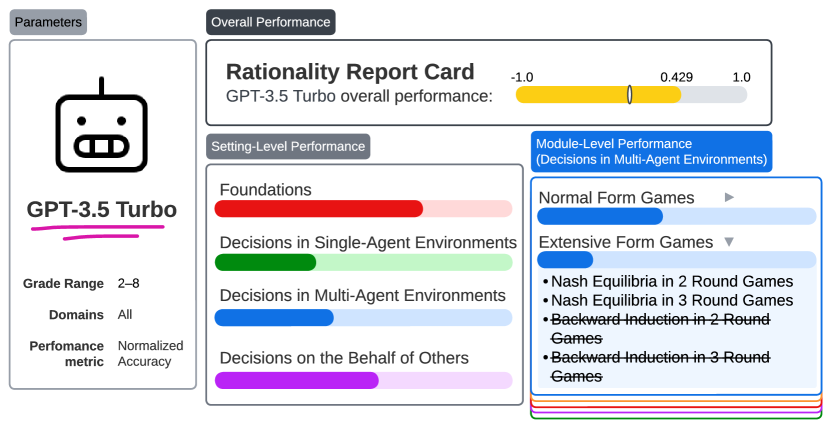This screenshot has height=430, width=831.
Task: Click the green Single-Agent Environments bar
Action: 266,263
